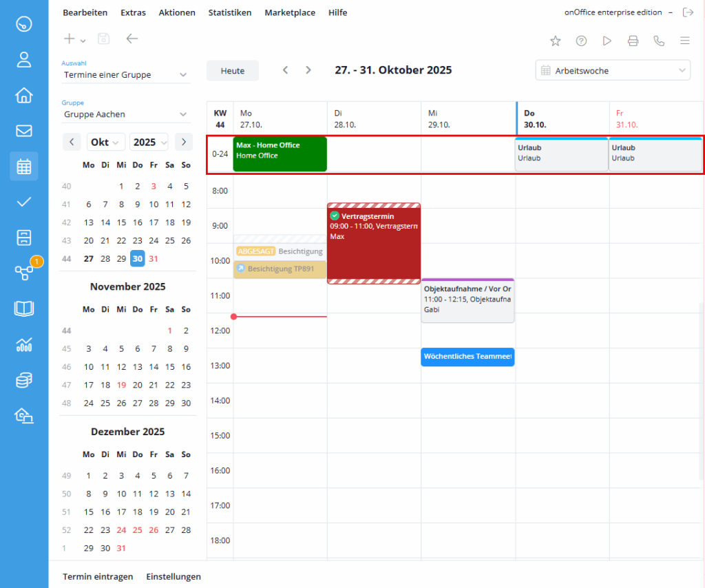This screenshot has width=705, height=588.
Task: Click the help question mark icon
Action: point(581,41)
